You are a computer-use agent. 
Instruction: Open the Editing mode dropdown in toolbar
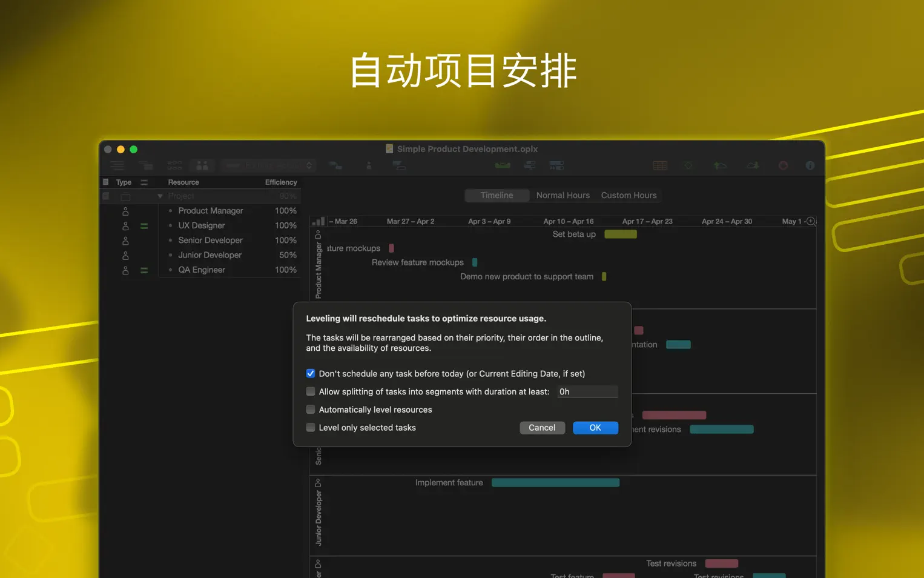point(269,165)
